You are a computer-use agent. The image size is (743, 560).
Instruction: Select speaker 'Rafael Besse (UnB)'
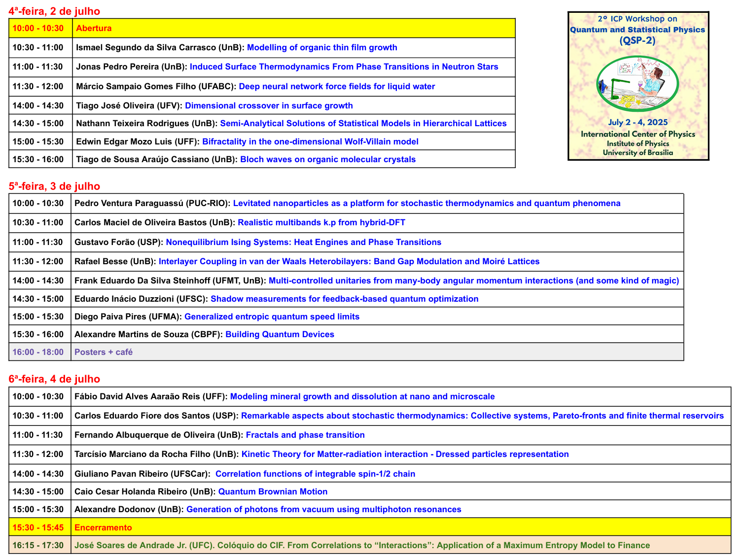115,261
